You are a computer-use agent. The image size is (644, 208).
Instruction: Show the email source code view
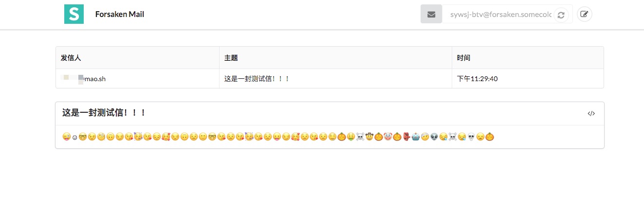pos(591,114)
